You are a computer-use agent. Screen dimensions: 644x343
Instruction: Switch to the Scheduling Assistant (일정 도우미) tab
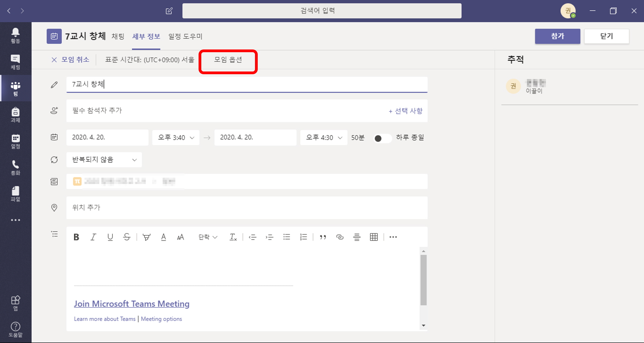(185, 37)
